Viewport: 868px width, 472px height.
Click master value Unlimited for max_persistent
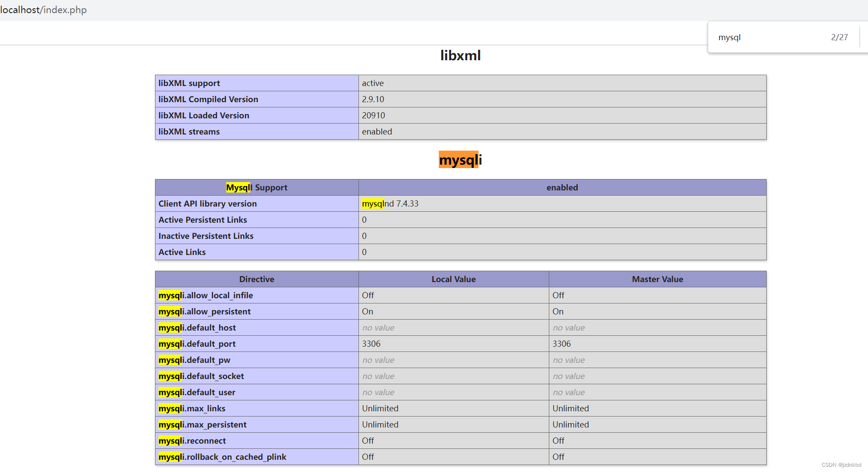click(571, 424)
